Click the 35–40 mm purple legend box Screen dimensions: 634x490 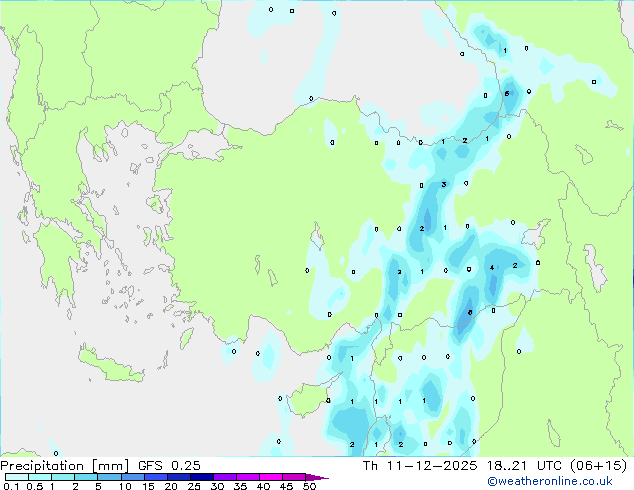(248, 477)
